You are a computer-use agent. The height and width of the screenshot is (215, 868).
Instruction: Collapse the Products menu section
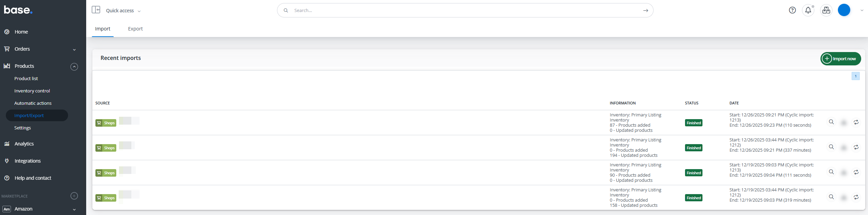74,67
